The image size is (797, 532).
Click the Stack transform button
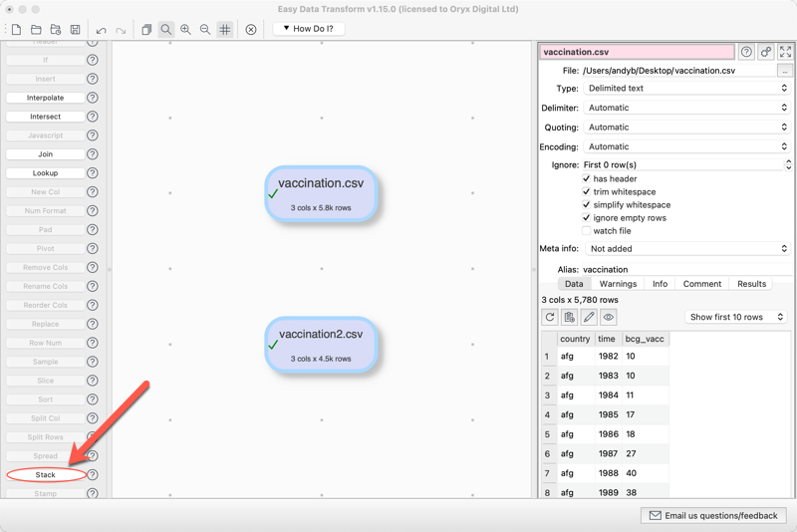click(46, 475)
